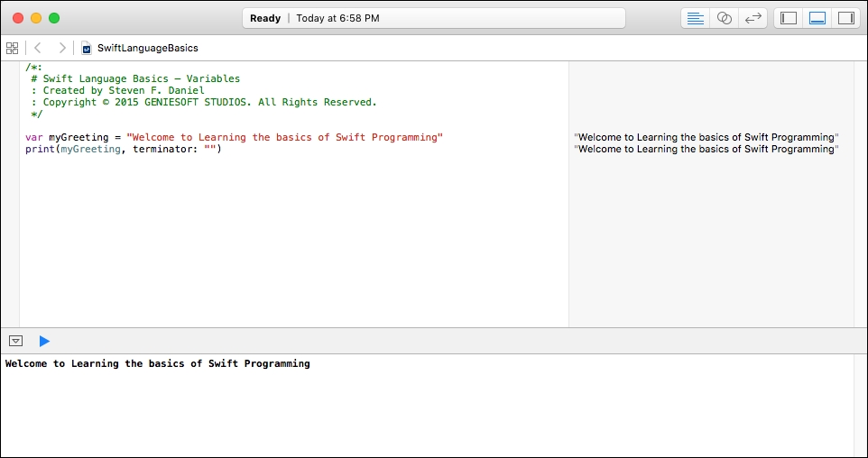Run the playground with the blue play button

[44, 342]
